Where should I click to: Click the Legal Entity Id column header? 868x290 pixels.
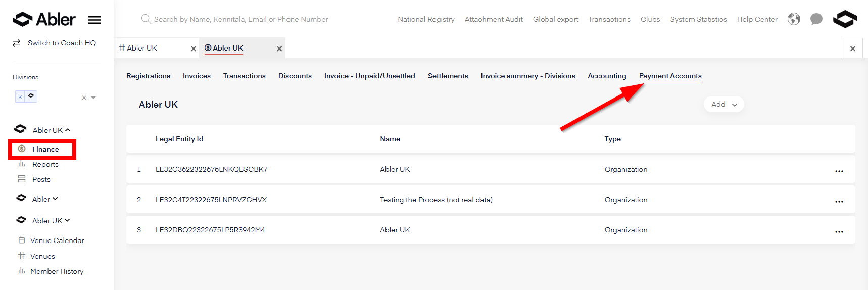pos(179,139)
